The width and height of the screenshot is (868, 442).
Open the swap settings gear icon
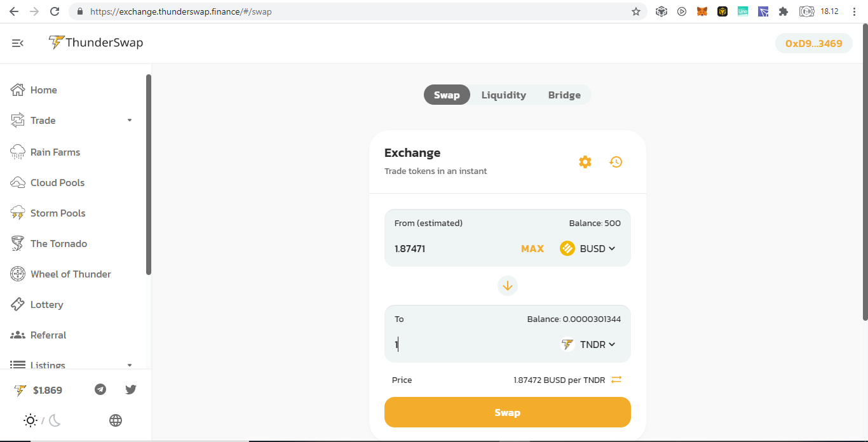pyautogui.click(x=585, y=162)
